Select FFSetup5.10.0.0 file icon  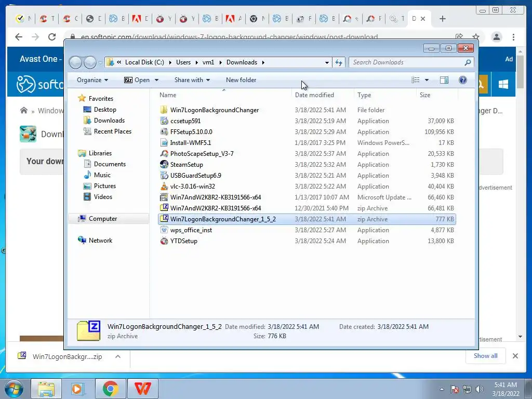click(164, 131)
